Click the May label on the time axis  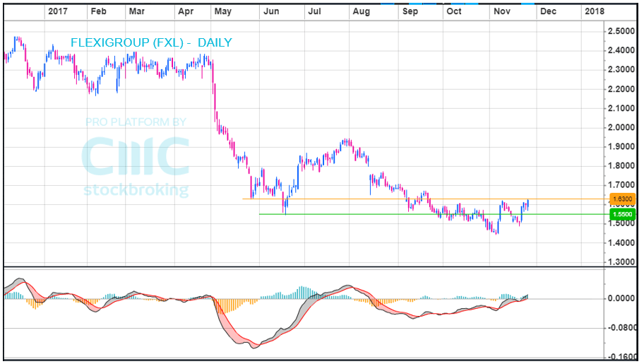click(x=223, y=11)
